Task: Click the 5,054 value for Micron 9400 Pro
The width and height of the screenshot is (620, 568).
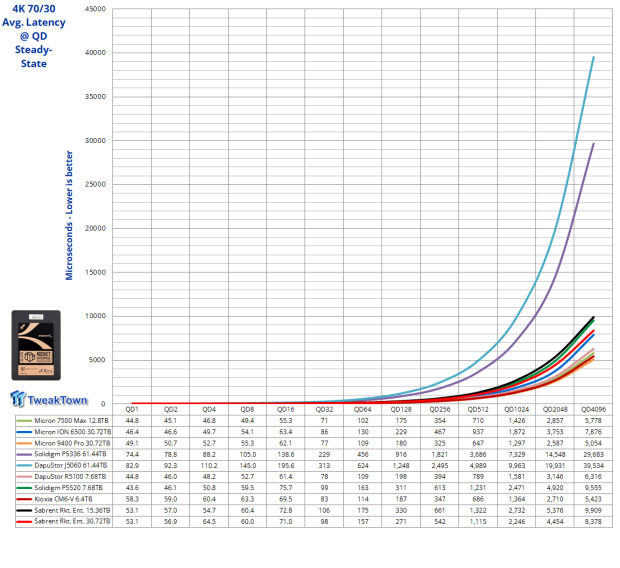Action: (593, 443)
